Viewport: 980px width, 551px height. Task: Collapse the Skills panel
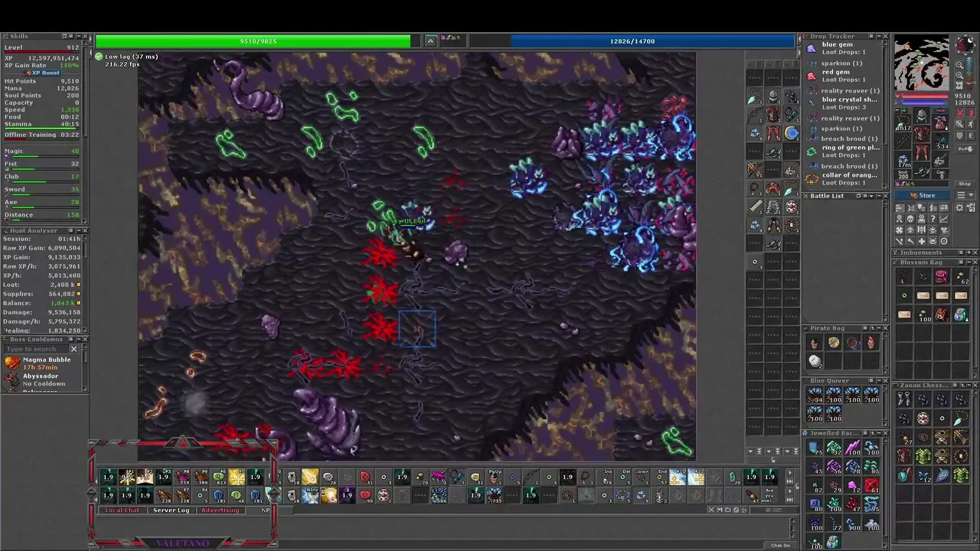(x=79, y=37)
